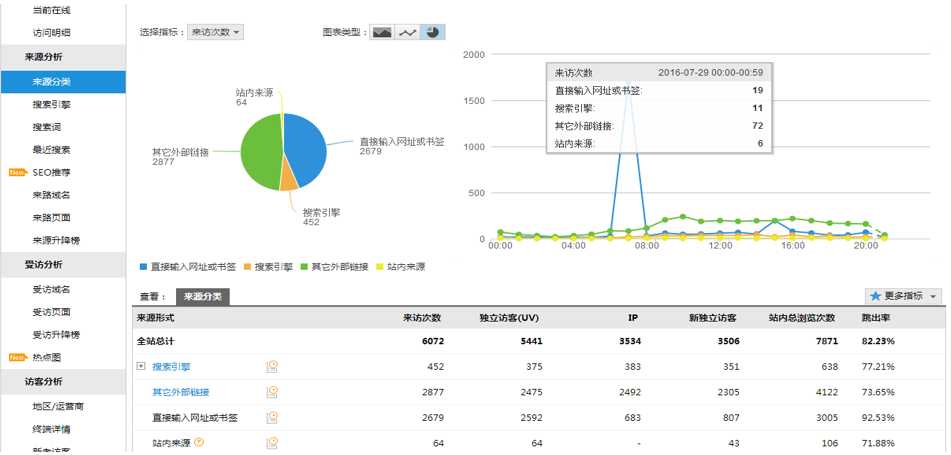Open 最近搜索 in sidebar
951x455 pixels.
pos(52,150)
